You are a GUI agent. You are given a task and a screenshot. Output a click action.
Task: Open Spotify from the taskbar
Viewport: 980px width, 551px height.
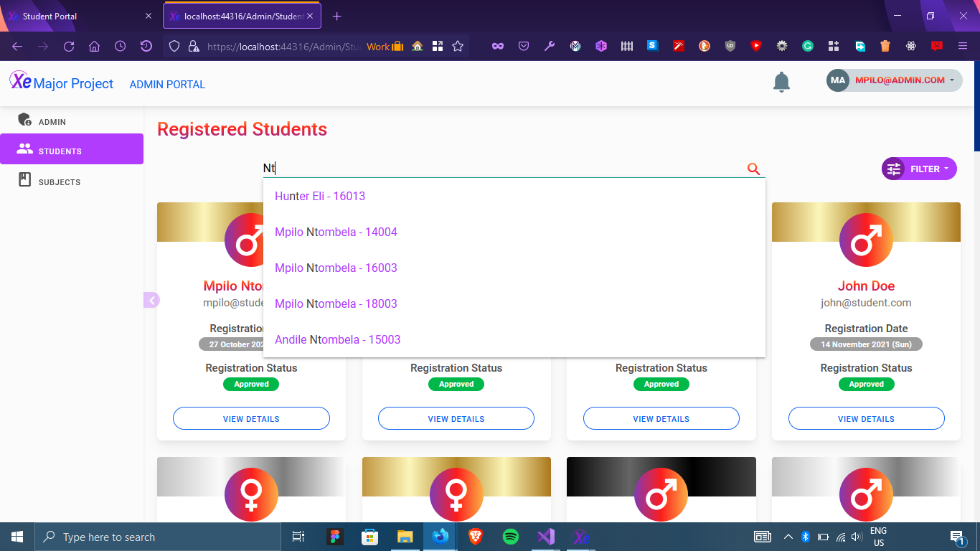tap(511, 537)
